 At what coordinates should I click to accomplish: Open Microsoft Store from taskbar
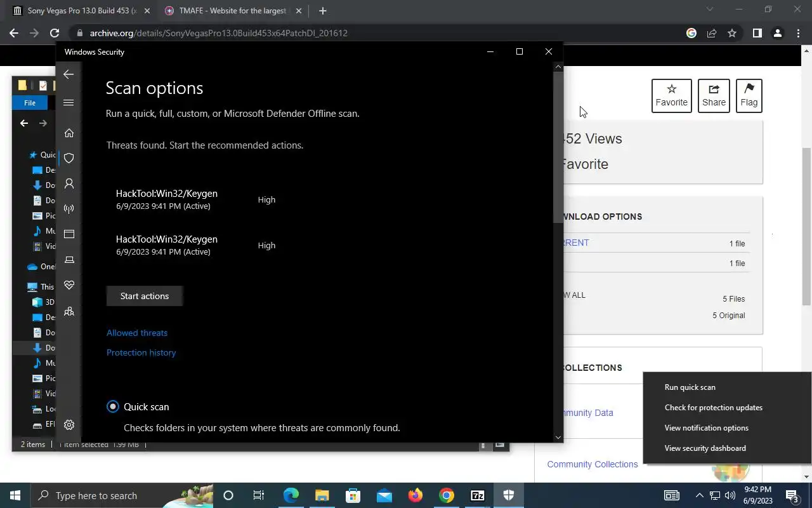[353, 495]
